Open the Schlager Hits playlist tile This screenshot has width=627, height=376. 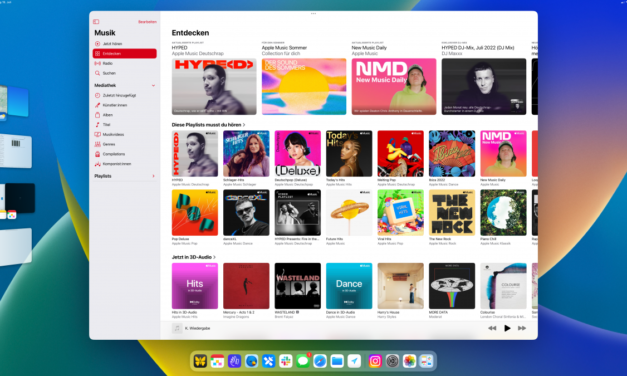pos(246,154)
